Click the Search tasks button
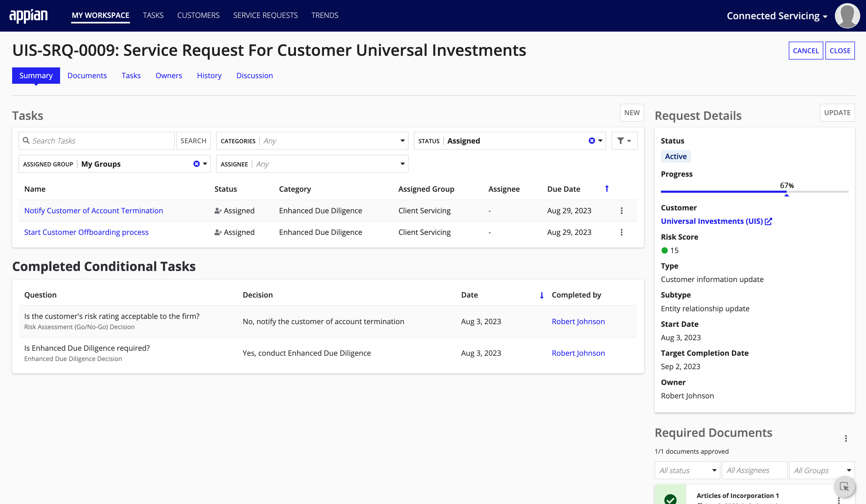This screenshot has width=866, height=504. 193,141
